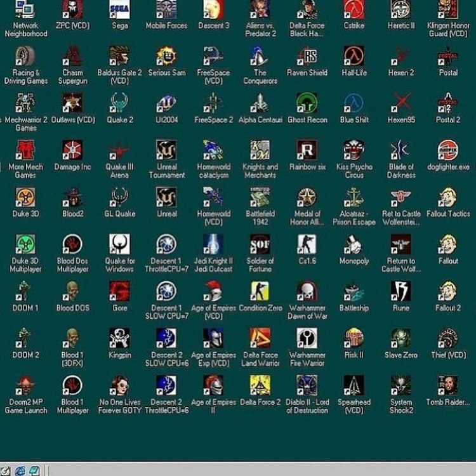Image resolution: width=476 pixels, height=476 pixels.
Task: Open the Blade of Darkness shortcut
Action: [400, 150]
